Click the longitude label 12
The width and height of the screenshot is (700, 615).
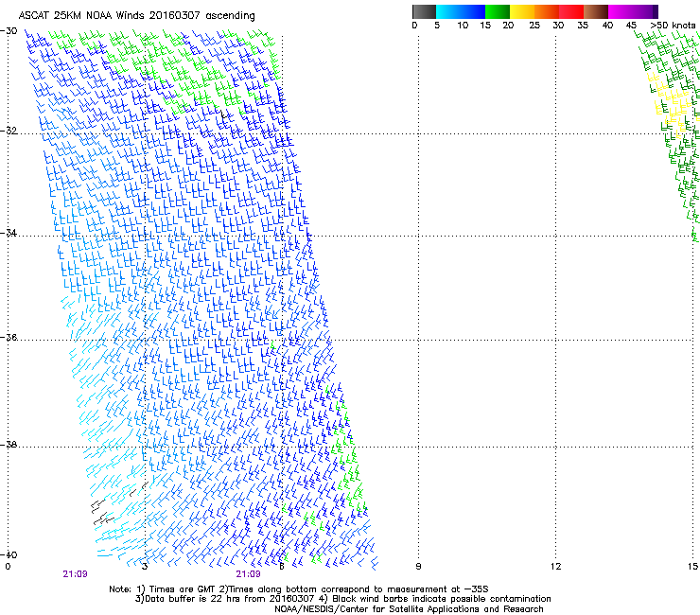point(555,567)
